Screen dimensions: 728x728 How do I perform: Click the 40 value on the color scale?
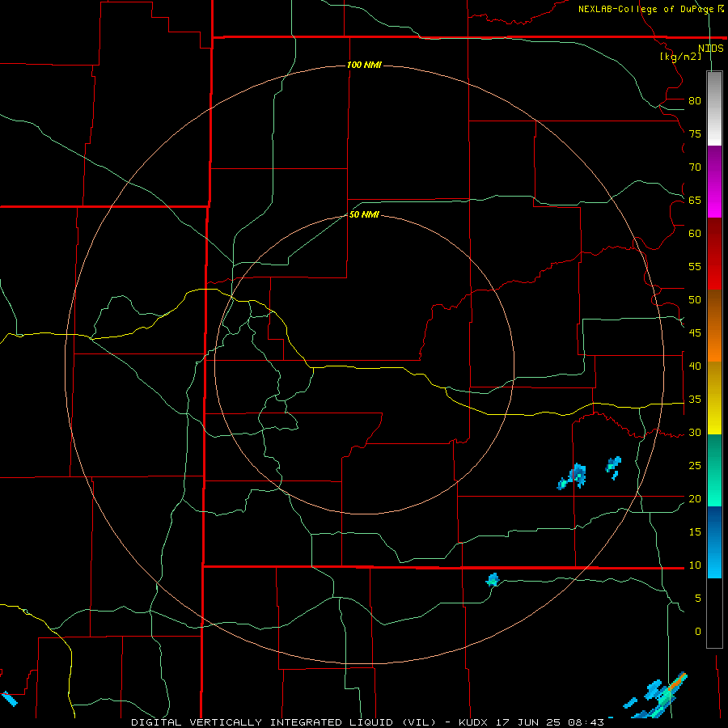[695, 366]
